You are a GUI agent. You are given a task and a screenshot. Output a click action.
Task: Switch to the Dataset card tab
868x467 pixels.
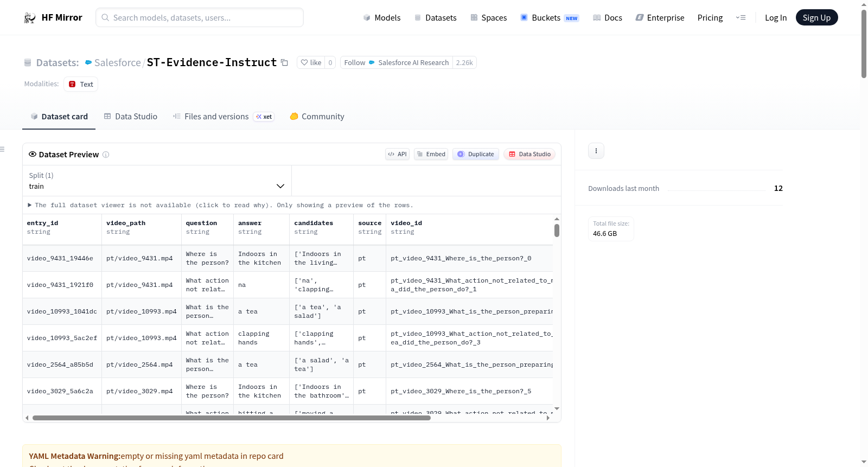[59, 117]
